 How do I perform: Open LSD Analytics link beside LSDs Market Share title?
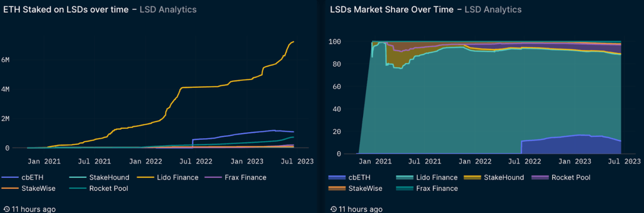tap(493, 10)
